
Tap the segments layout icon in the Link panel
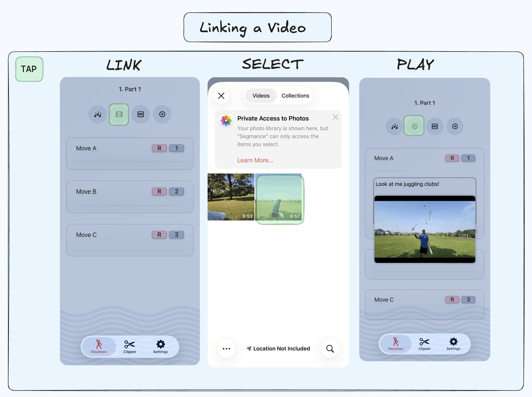[x=141, y=114]
